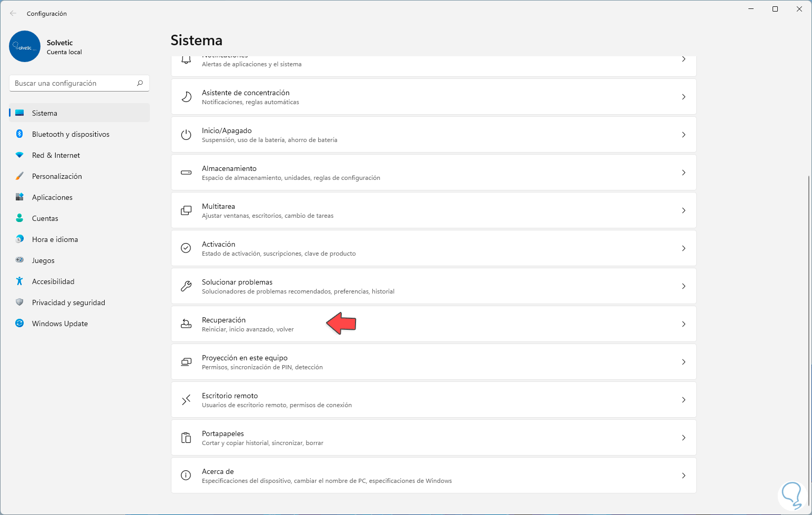Image resolution: width=812 pixels, height=515 pixels.
Task: Click the Escritorio remoto icon
Action: [x=186, y=400]
